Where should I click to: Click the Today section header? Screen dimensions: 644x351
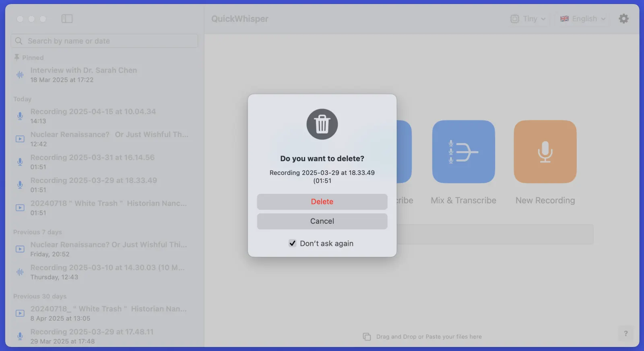pyautogui.click(x=22, y=99)
